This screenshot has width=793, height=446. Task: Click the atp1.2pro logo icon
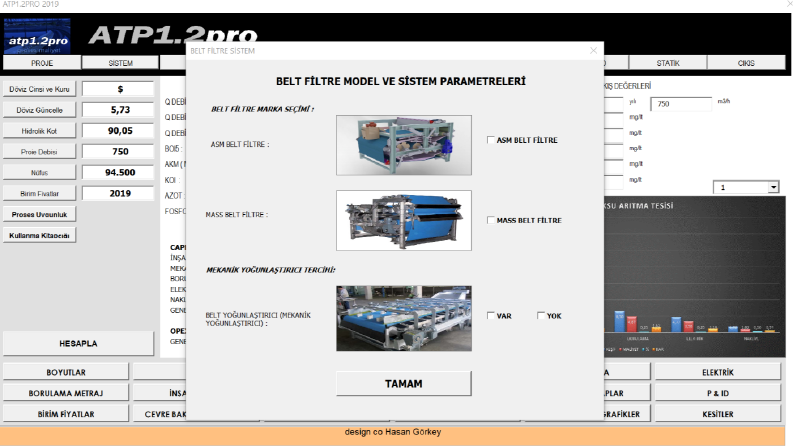click(37, 36)
